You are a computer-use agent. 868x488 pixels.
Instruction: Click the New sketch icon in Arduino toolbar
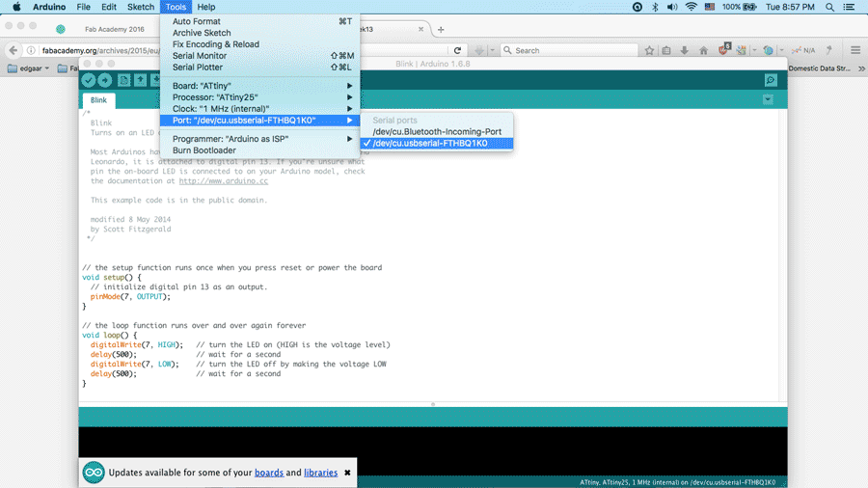pos(124,80)
